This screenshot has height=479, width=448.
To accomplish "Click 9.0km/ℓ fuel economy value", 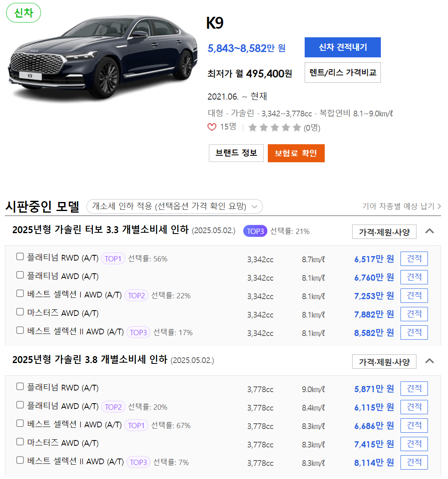I will 313,390.
